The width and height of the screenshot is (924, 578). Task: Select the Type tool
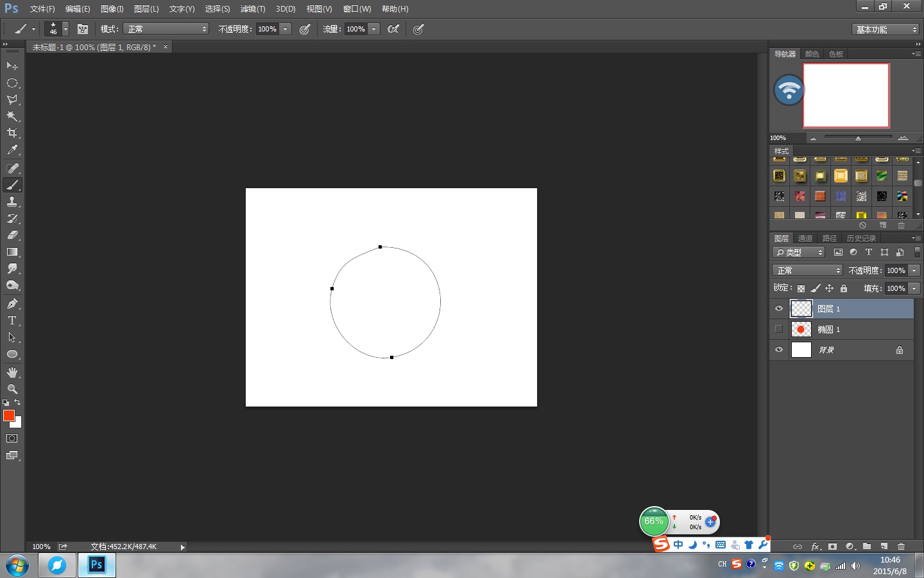tap(12, 320)
